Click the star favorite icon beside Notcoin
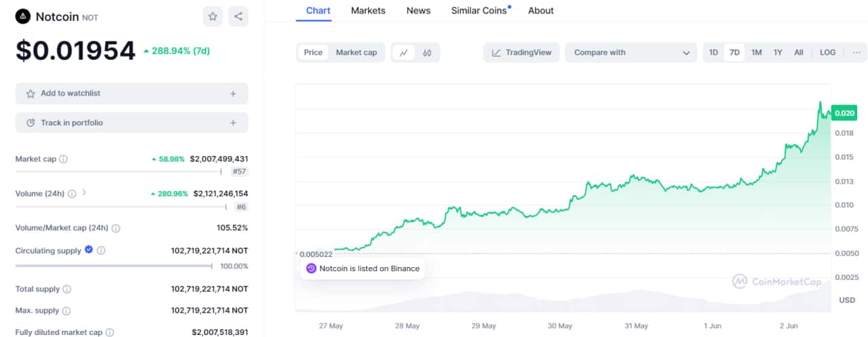Screen dimensions: 868x337 coord(213,16)
